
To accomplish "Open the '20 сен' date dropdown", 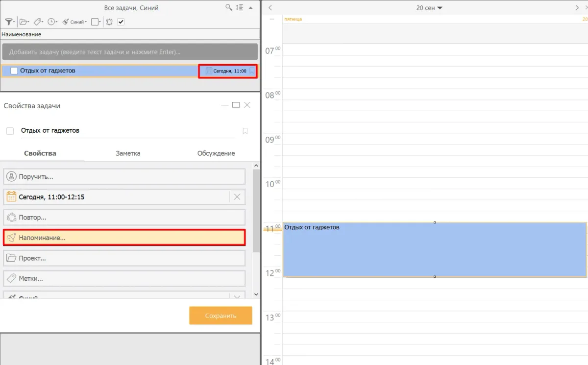I will (429, 8).
